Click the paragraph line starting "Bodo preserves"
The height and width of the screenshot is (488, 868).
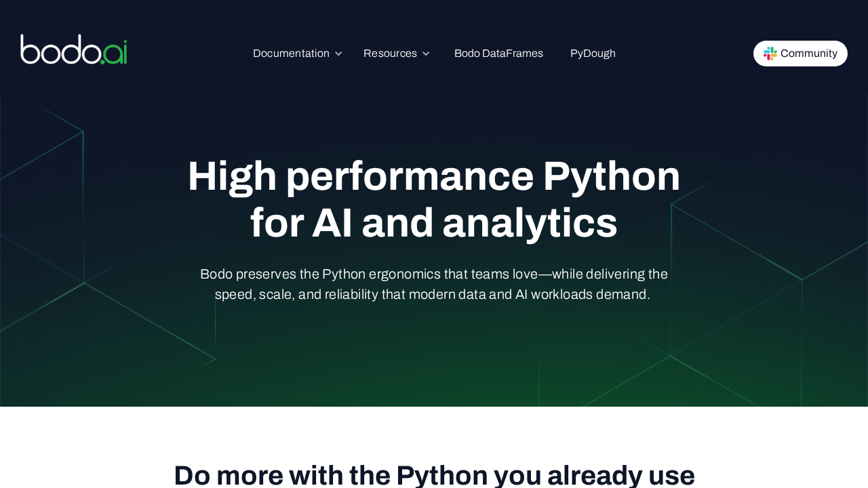point(433,274)
